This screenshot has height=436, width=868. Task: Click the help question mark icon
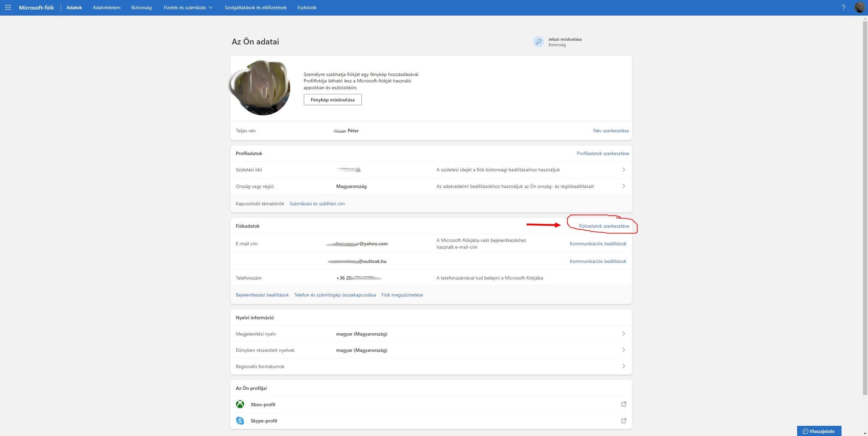coord(843,8)
